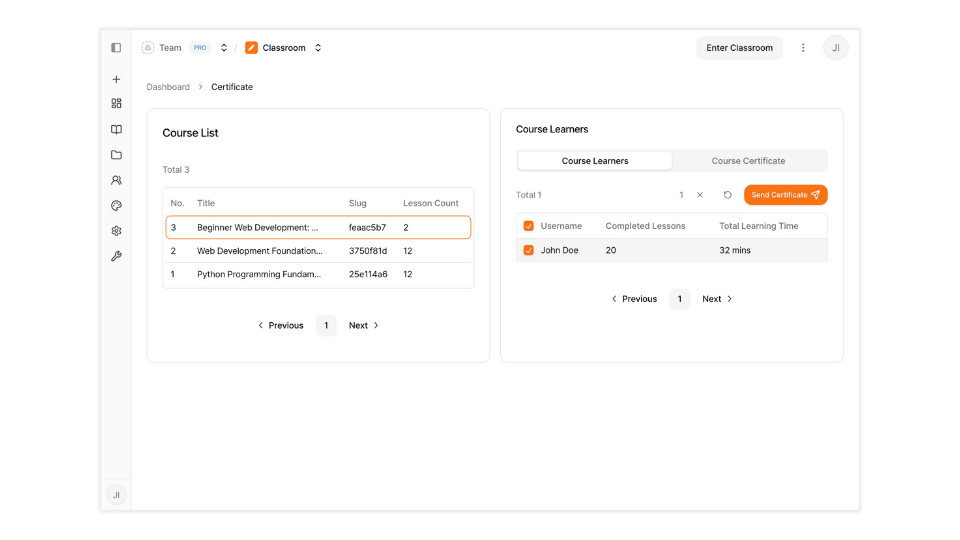Select the Python Programming Fundam... course row
Screen dimensions: 960x540
[318, 274]
